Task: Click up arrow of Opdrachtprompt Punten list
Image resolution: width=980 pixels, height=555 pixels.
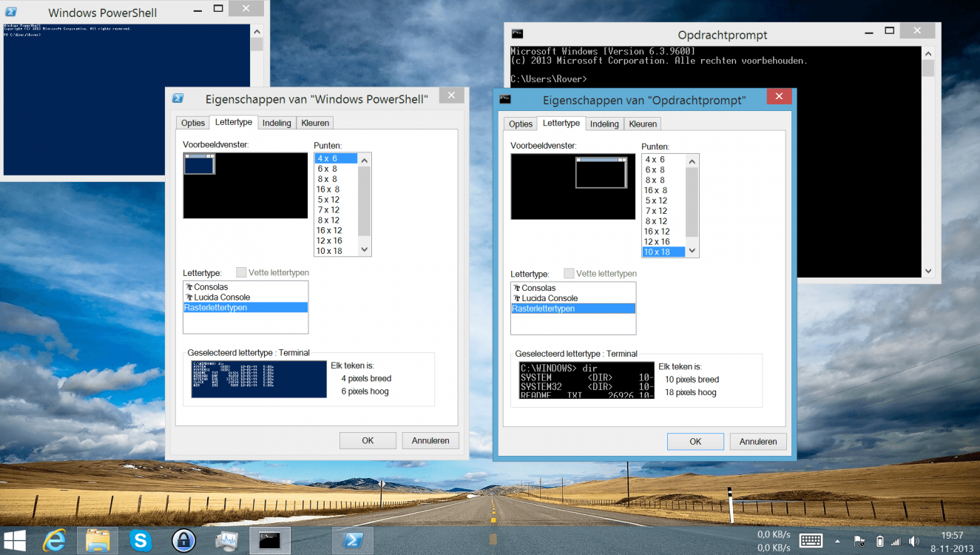Action: pyautogui.click(x=692, y=161)
